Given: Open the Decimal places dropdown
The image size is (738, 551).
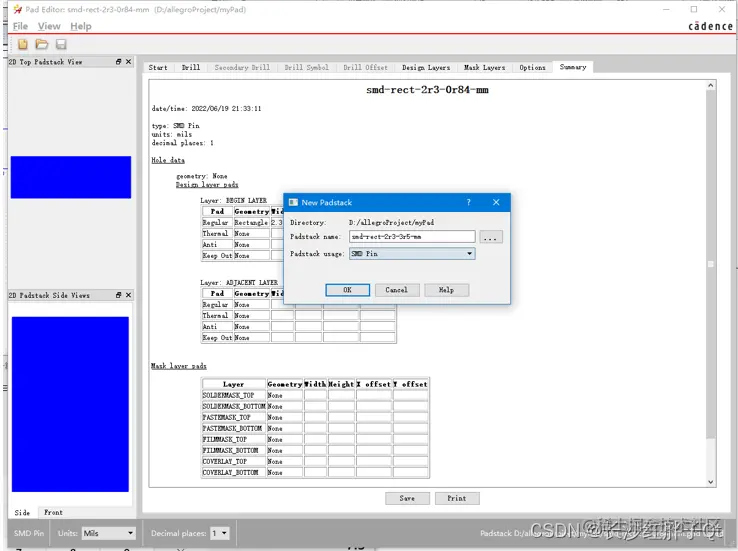Looking at the screenshot, I should click(220, 533).
